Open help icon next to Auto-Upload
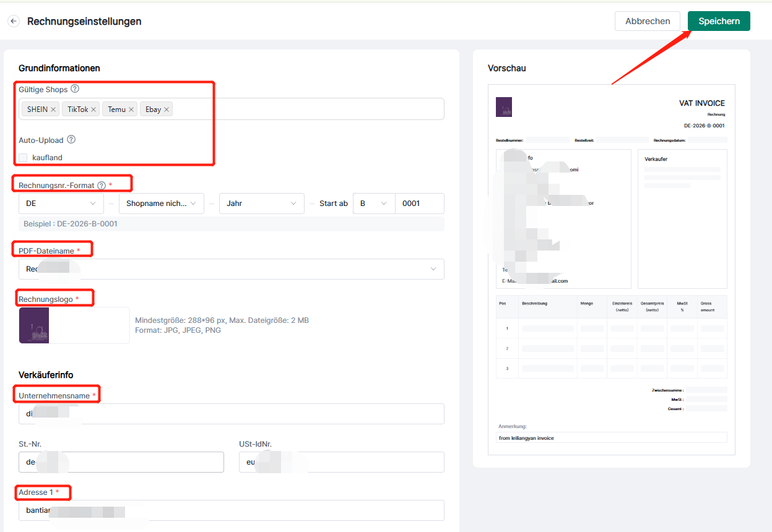The image size is (772, 532). 71,140
